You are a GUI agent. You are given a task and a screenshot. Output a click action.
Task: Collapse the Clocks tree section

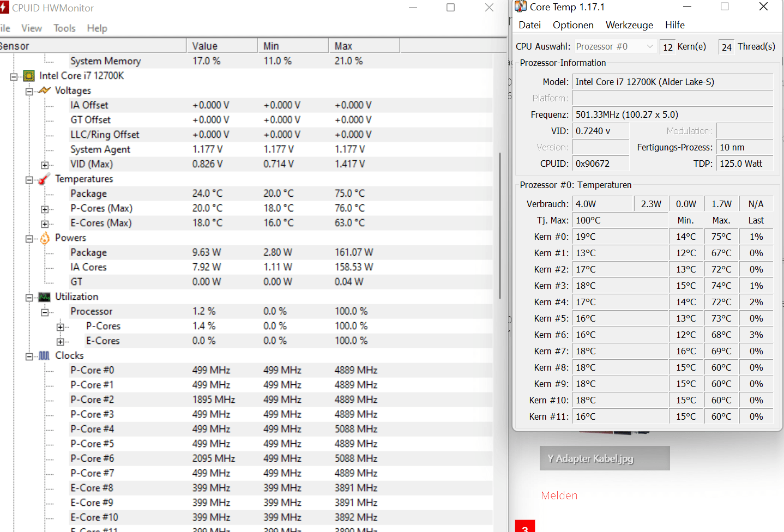pos(29,356)
